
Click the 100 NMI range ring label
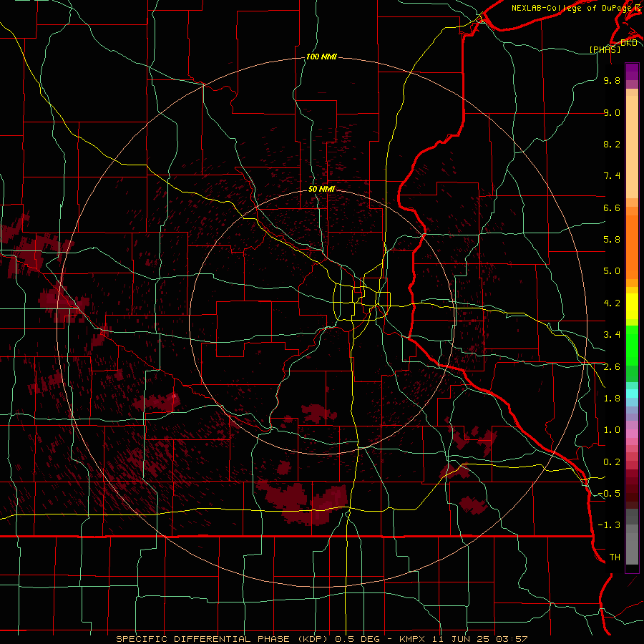[x=321, y=57]
